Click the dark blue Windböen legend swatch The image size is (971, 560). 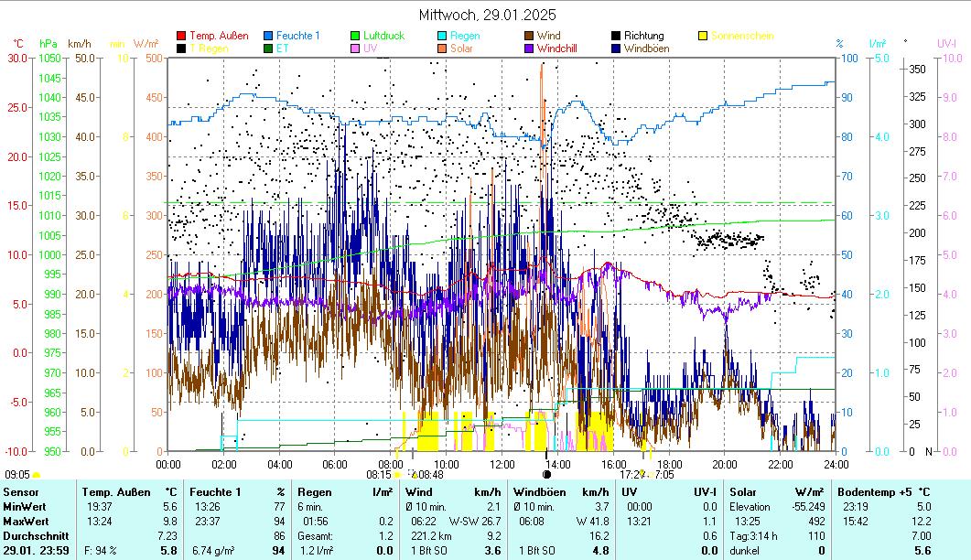click(617, 48)
